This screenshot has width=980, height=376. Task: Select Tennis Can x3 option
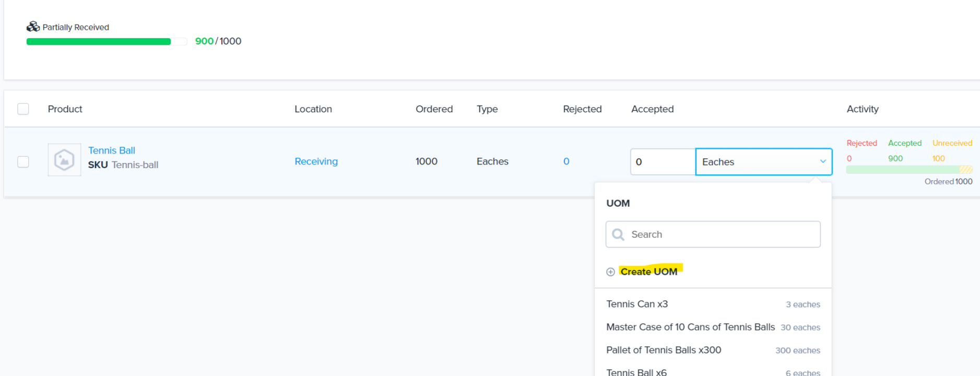pyautogui.click(x=713, y=304)
